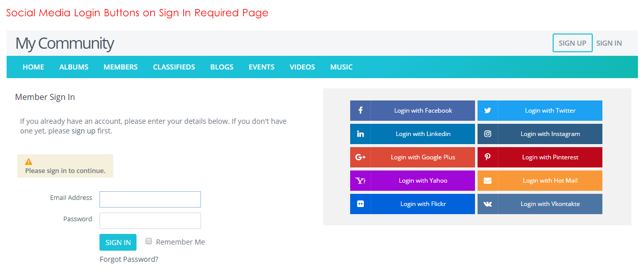
Task: Navigate to the Events page
Action: 261,67
